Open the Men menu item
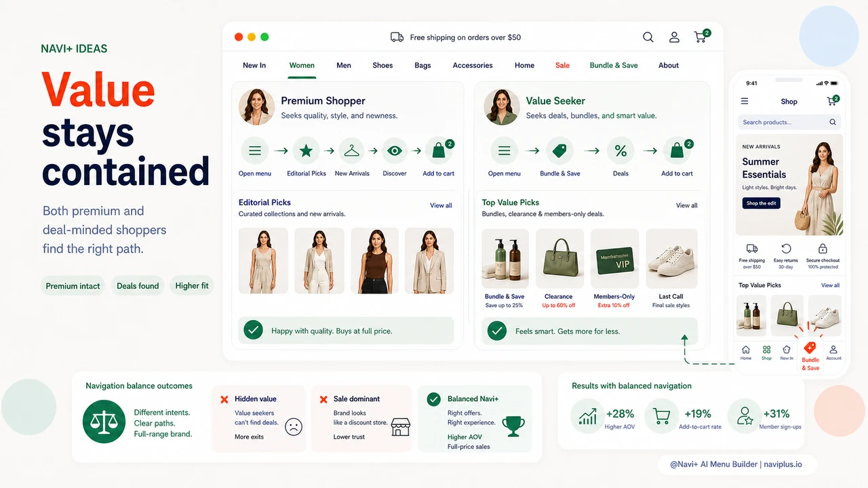The image size is (868, 488). pos(344,65)
